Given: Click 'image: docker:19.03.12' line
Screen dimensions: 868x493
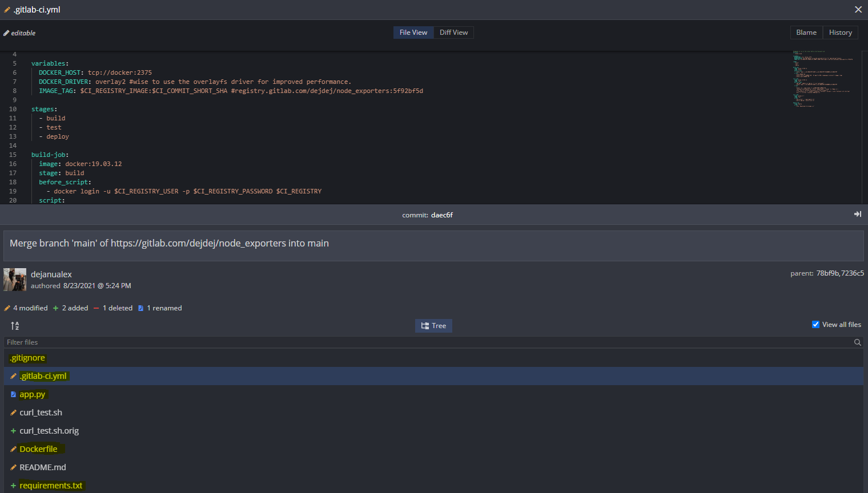Looking at the screenshot, I should (81, 164).
